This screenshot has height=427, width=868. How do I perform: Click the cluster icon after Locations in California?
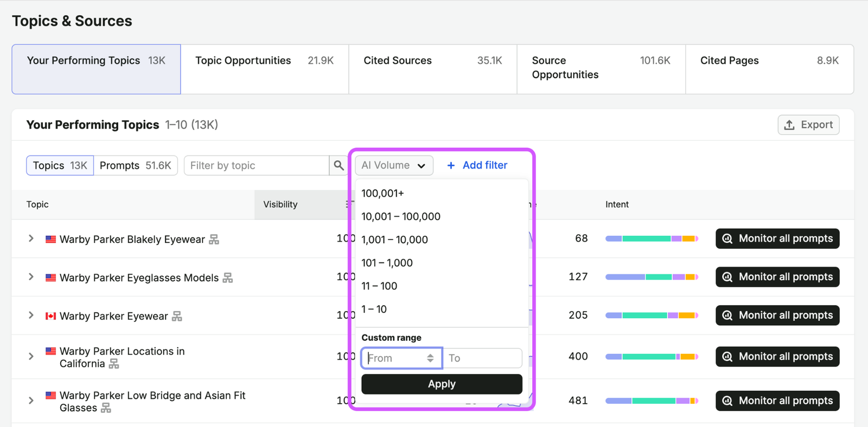114,364
